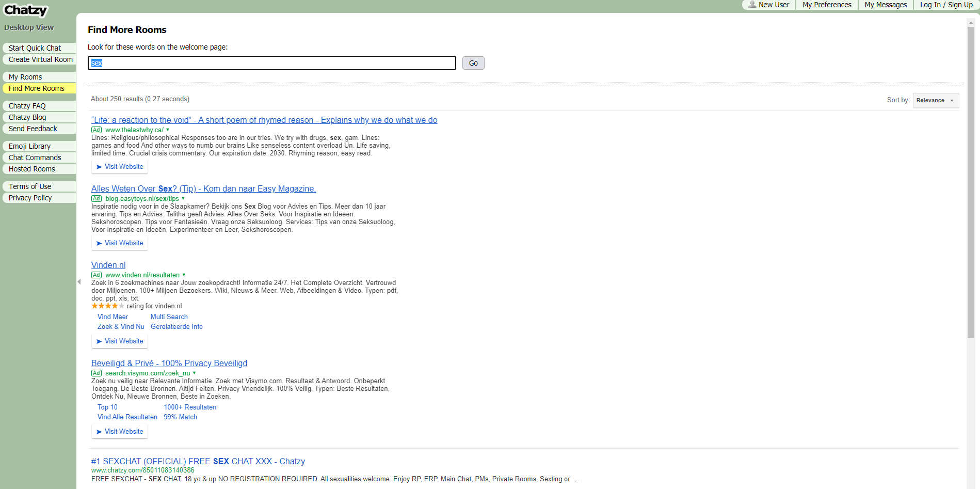Click the www.thelastwhy.ca/ green URL

134,130
